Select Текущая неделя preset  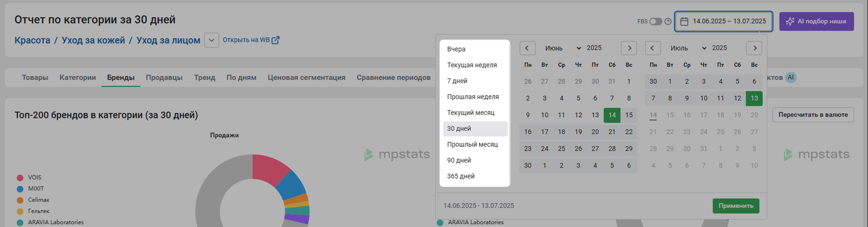pos(475,65)
